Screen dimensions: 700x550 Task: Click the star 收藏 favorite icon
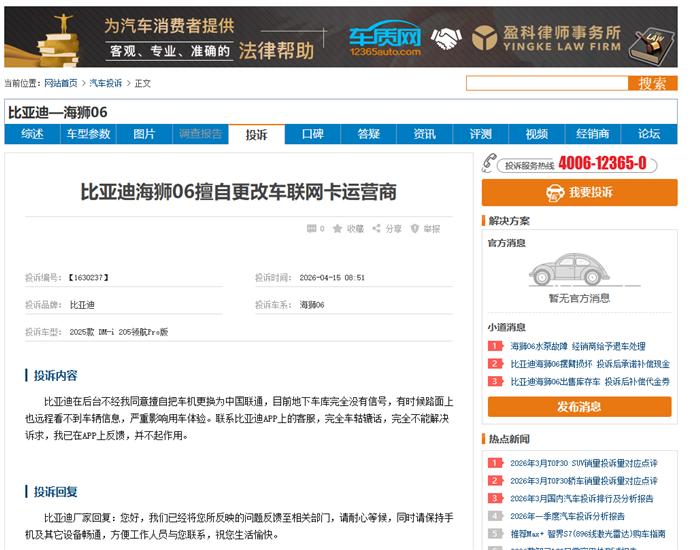pyautogui.click(x=339, y=229)
